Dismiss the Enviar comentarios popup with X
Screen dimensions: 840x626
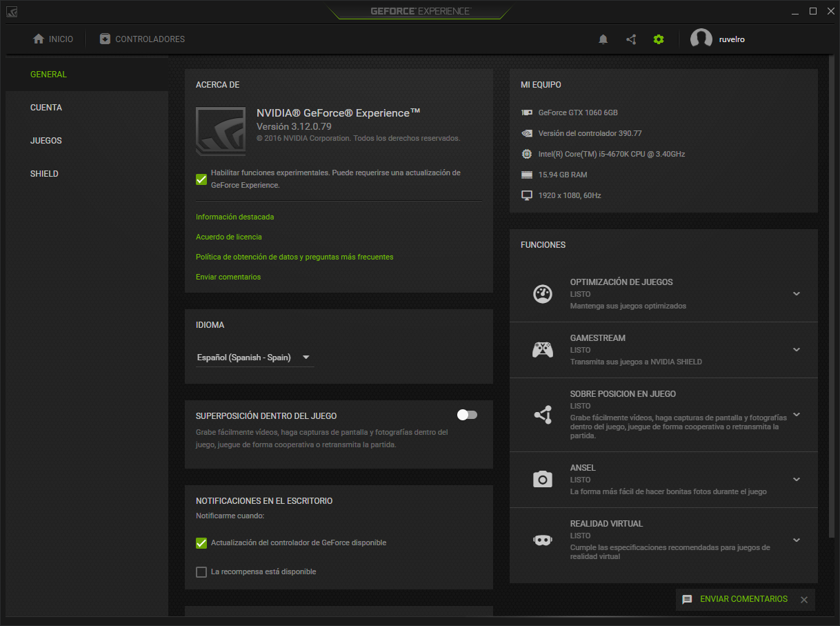[x=804, y=600]
